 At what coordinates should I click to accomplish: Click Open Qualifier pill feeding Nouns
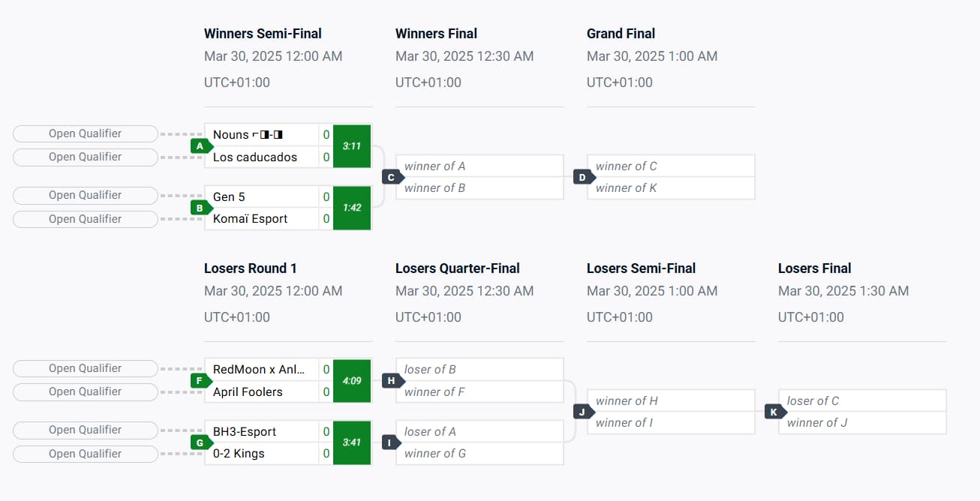pos(86,133)
